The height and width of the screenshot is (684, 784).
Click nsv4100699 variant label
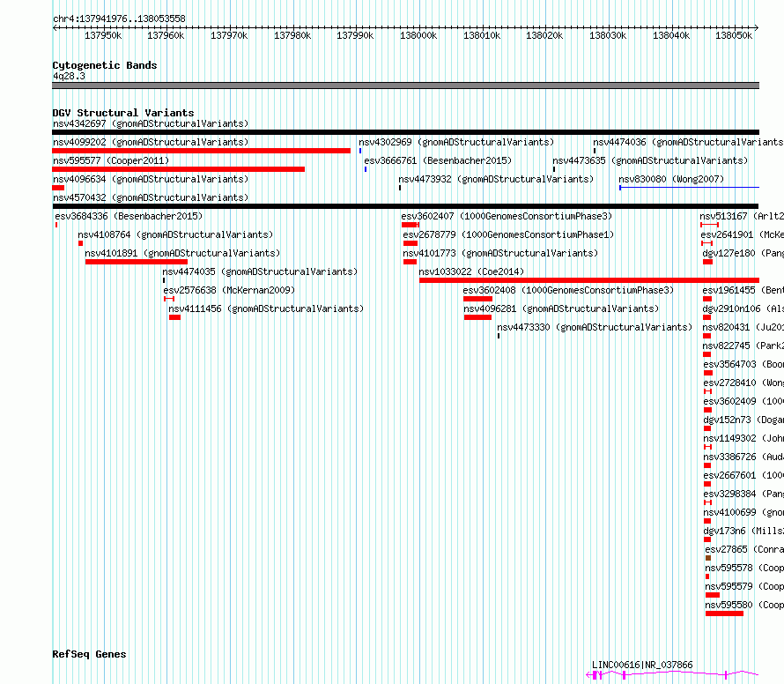tap(743, 512)
